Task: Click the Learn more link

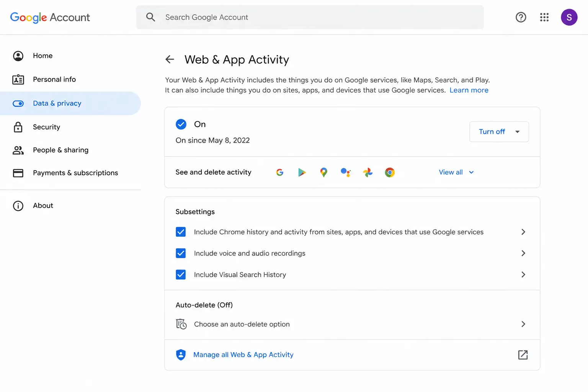Action: pos(469,90)
